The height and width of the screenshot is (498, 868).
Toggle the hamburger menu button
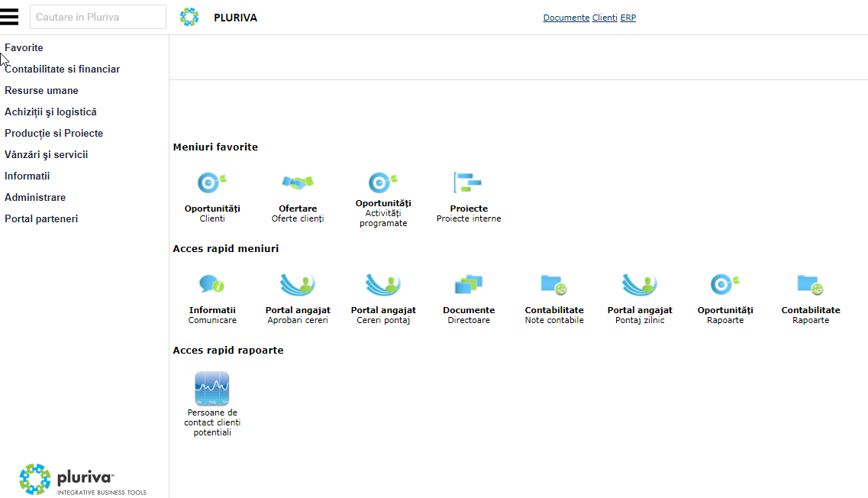click(9, 17)
